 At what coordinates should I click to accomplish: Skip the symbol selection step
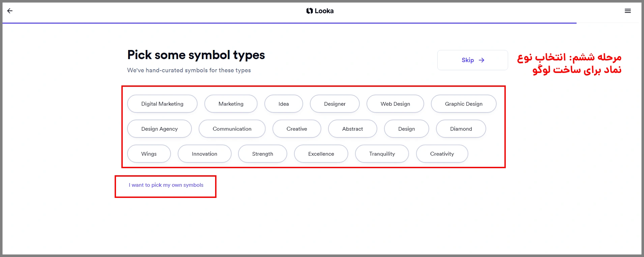click(x=472, y=60)
